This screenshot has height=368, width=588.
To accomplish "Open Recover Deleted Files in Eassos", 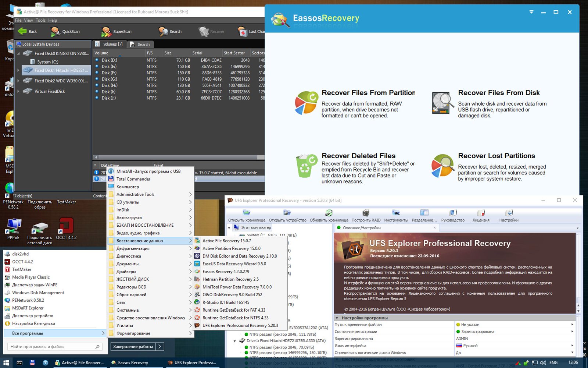I will pyautogui.click(x=355, y=168).
